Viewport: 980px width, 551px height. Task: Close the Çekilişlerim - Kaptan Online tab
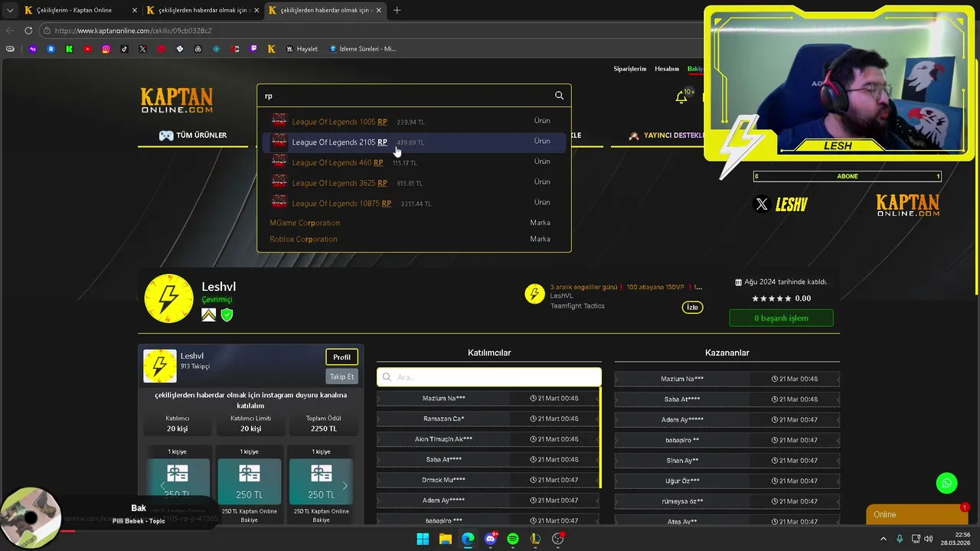(135, 10)
